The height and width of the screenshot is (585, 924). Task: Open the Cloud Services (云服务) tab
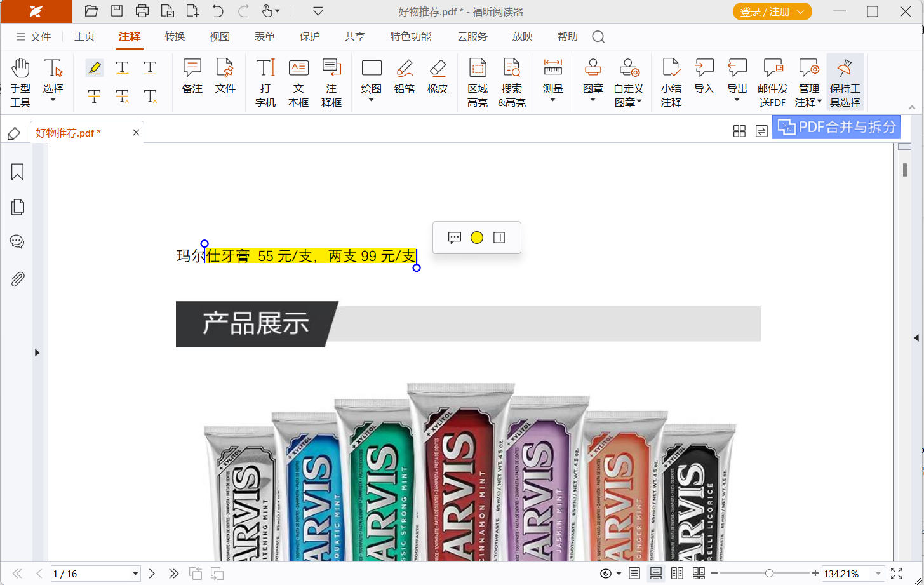472,37
